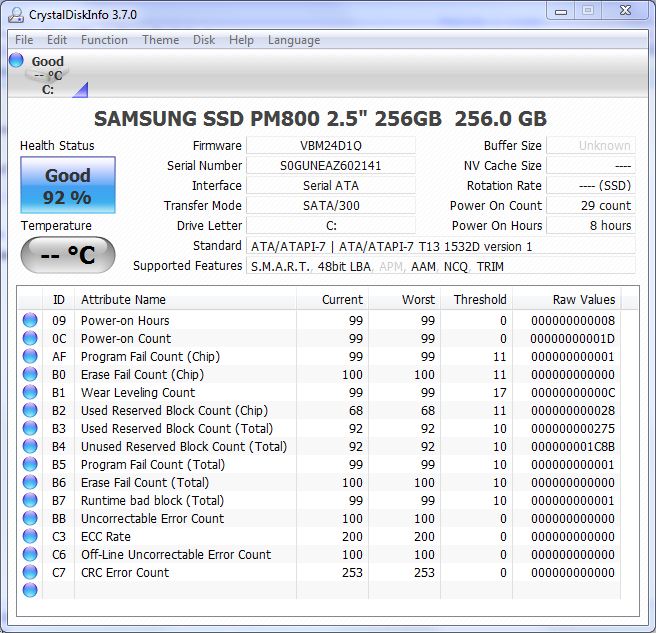Open the File menu

[x=24, y=40]
